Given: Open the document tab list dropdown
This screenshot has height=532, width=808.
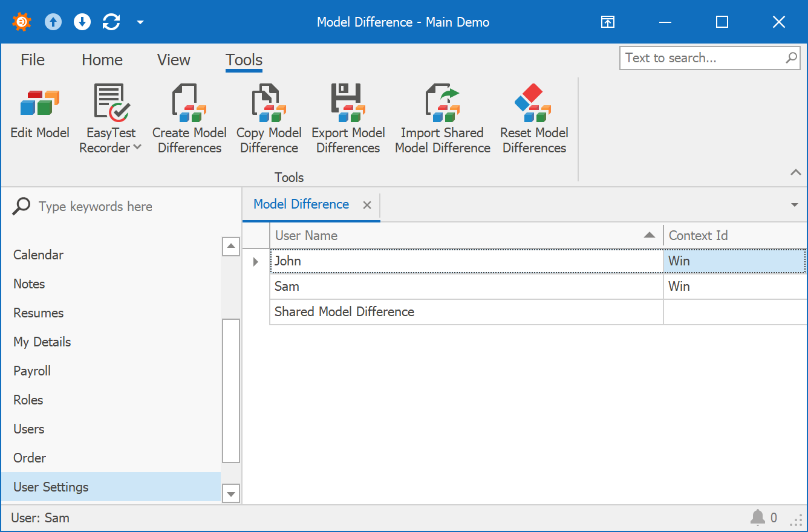Looking at the screenshot, I should tap(795, 205).
